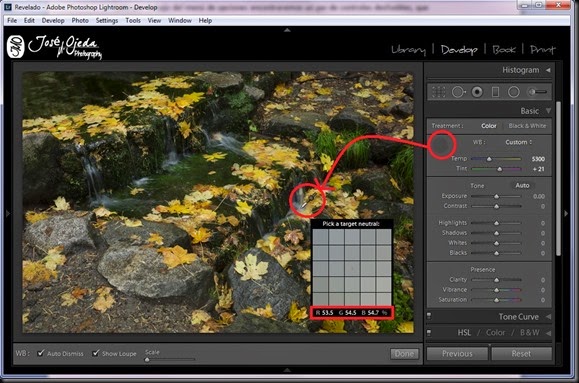The width and height of the screenshot is (579, 383).
Task: Open the WB Custom preset dropdown
Action: [x=519, y=142]
